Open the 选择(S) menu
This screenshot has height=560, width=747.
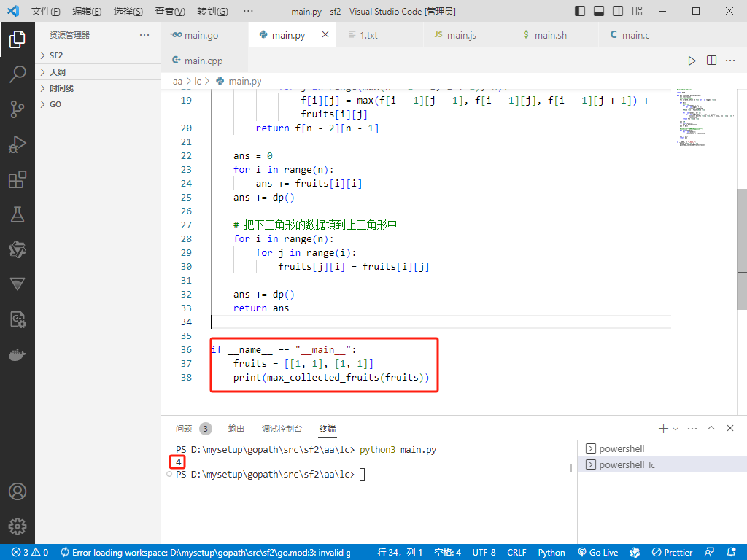pos(128,11)
